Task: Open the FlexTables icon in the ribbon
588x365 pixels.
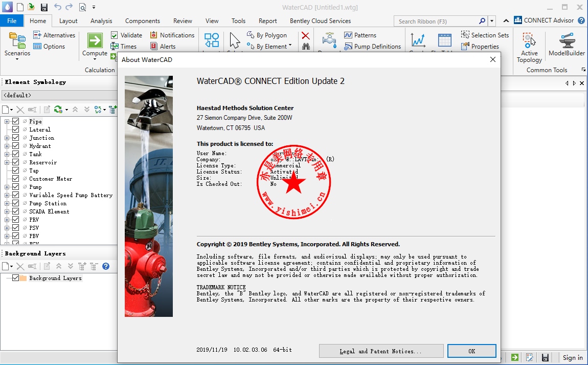Action: pyautogui.click(x=444, y=40)
